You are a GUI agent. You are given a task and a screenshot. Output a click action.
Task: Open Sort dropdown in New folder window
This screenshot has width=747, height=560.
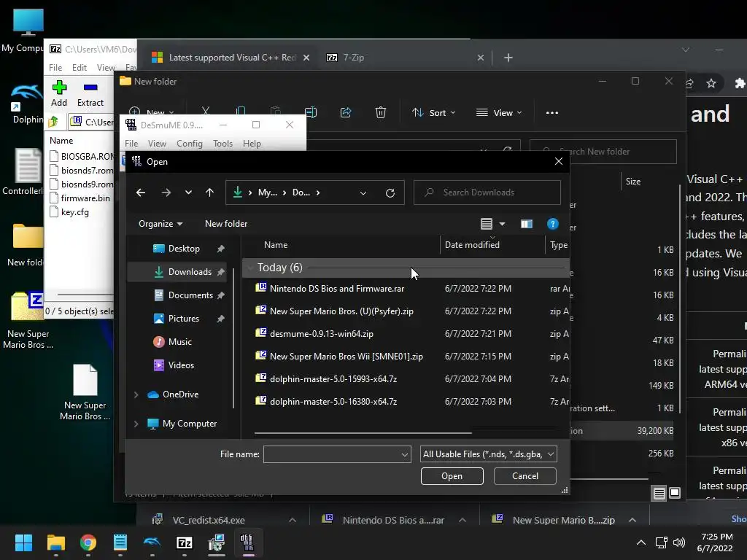click(433, 113)
